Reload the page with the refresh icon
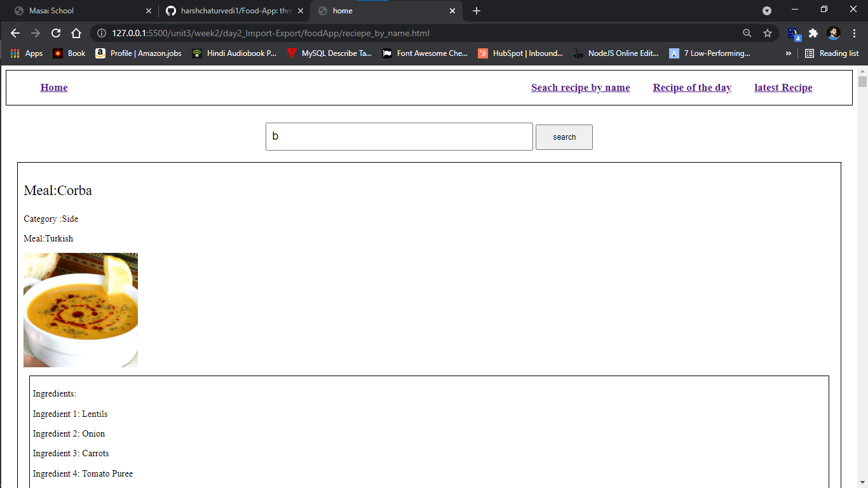 coord(56,33)
